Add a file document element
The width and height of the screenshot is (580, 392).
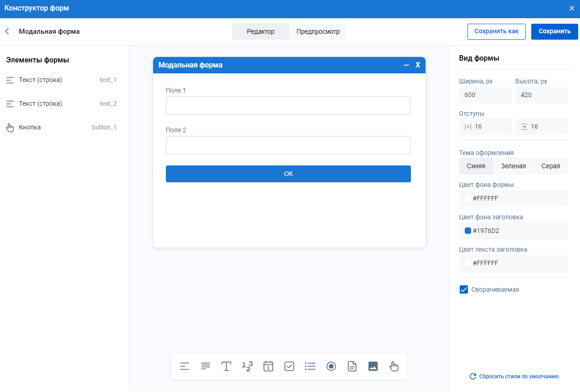pos(352,366)
